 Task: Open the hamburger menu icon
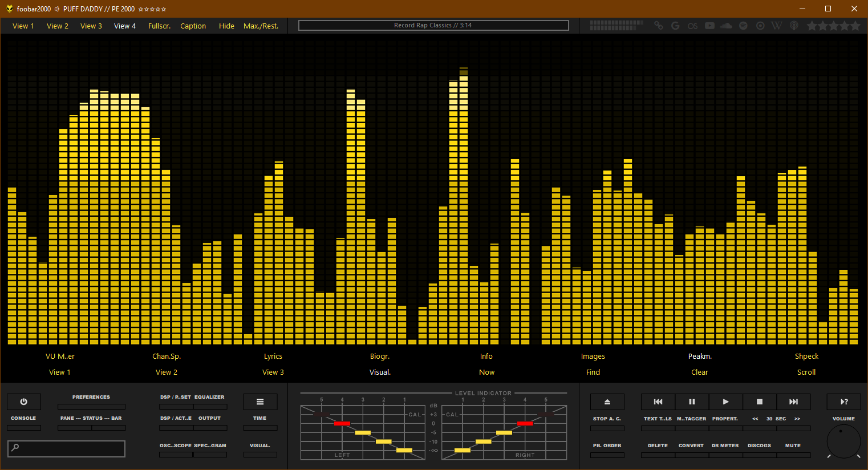(260, 402)
